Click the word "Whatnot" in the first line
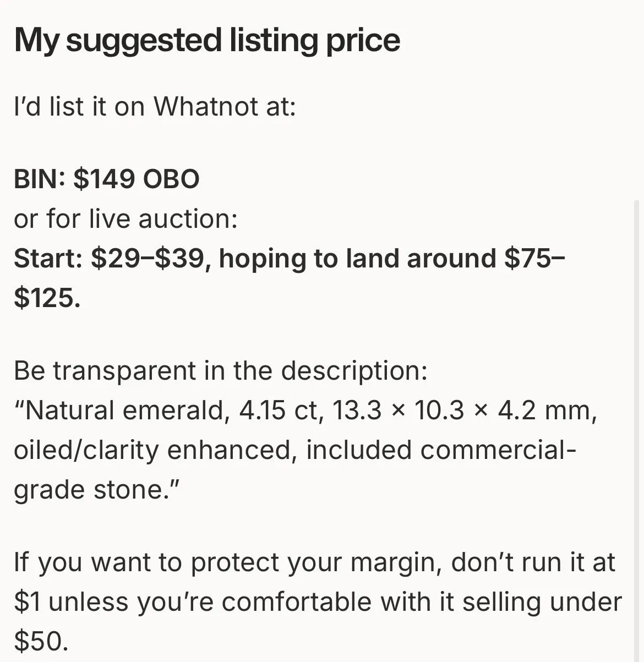Viewport: 644px width, 662px height. [206, 107]
